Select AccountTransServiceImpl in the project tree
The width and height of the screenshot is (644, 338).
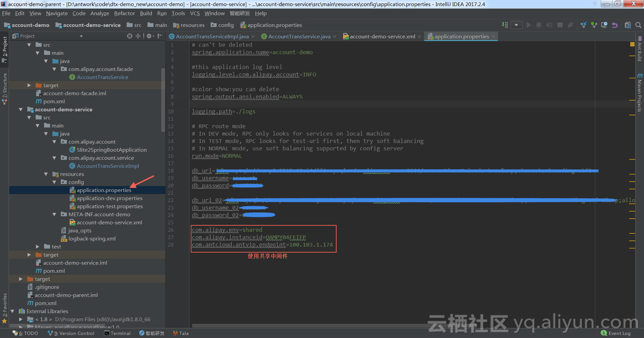[x=108, y=166]
